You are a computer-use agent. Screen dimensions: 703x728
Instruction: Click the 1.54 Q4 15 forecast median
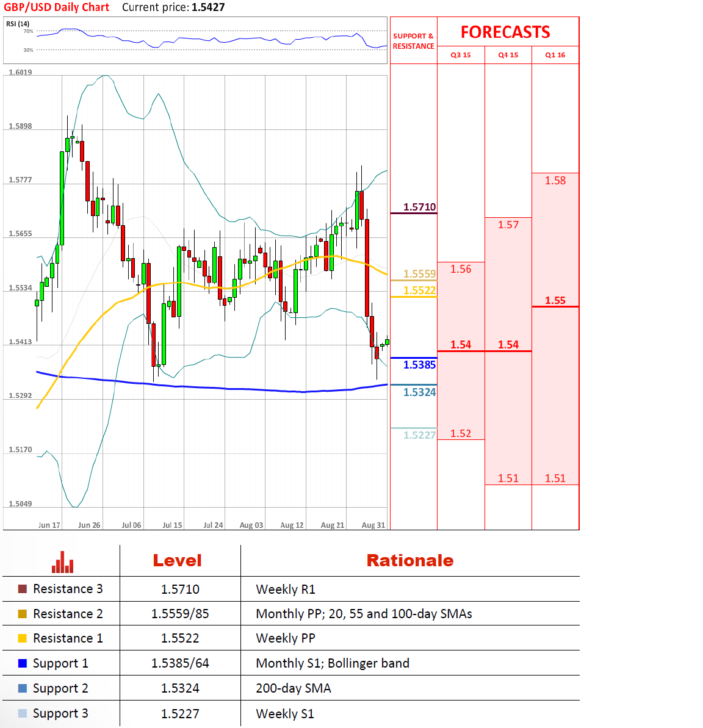point(508,345)
